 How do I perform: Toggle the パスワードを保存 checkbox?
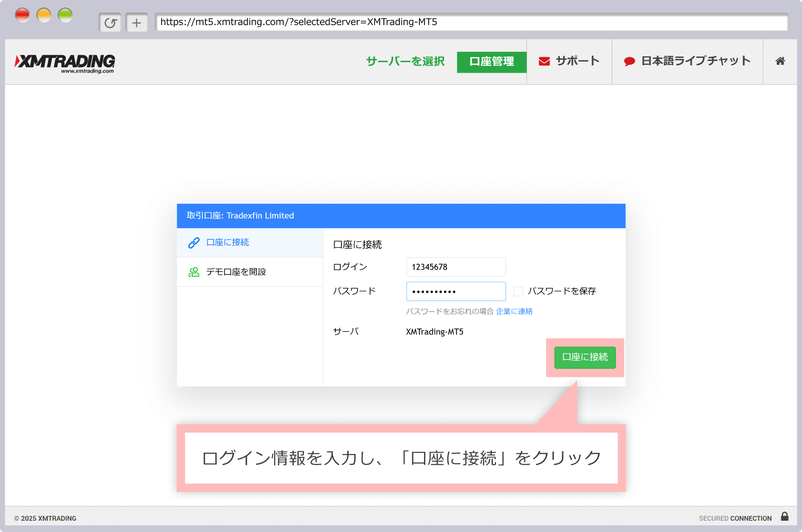coord(518,291)
